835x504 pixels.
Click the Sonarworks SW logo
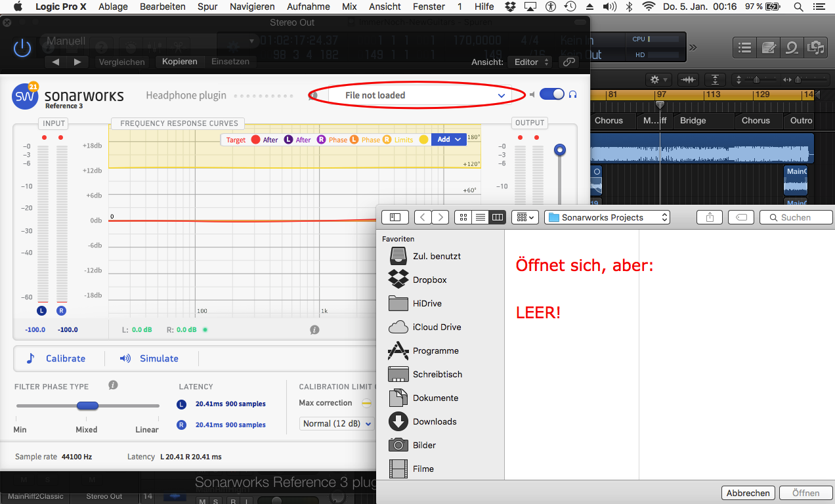tap(25, 96)
